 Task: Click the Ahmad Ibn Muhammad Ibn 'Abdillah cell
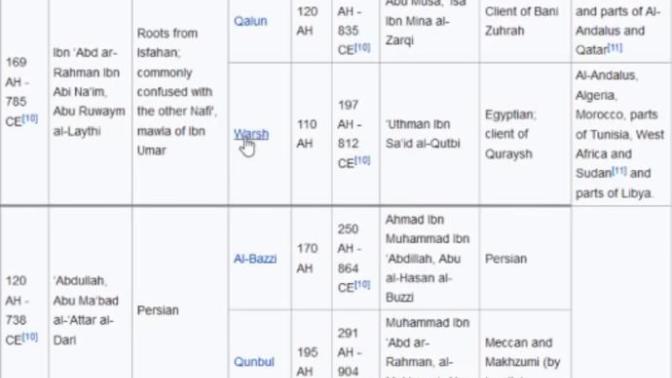pos(429,258)
